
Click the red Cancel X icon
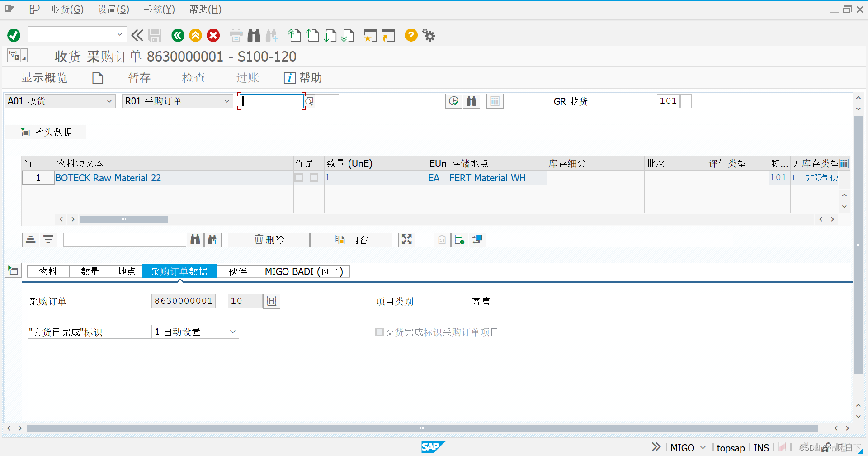(213, 35)
